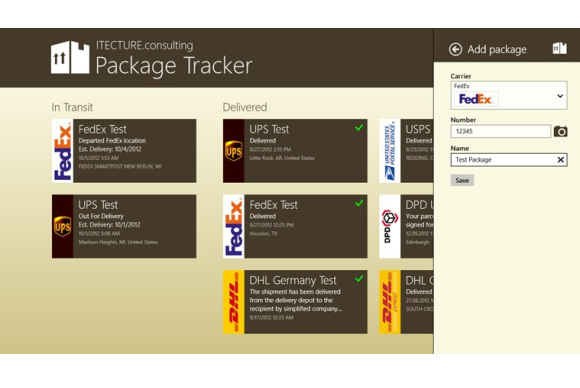Click the Save button
This screenshot has height=388, width=580.
(462, 180)
